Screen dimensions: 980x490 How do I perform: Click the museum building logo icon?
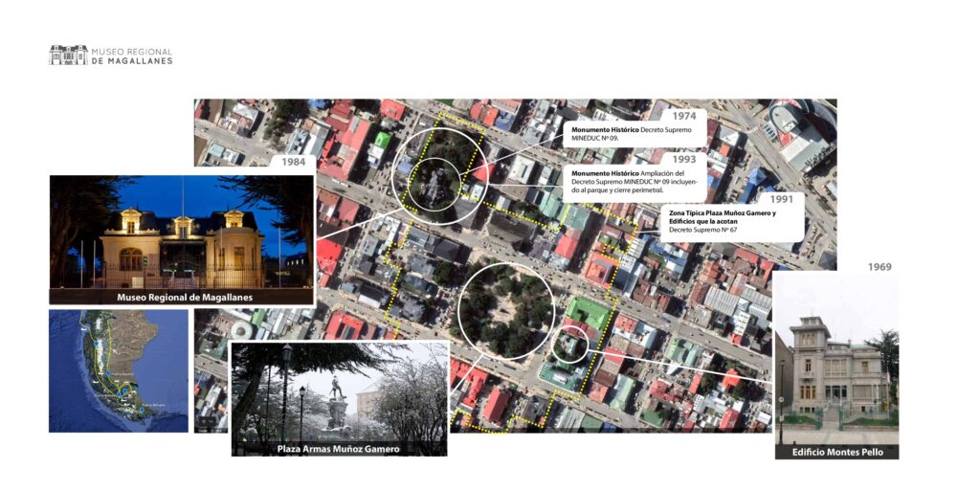[67, 56]
